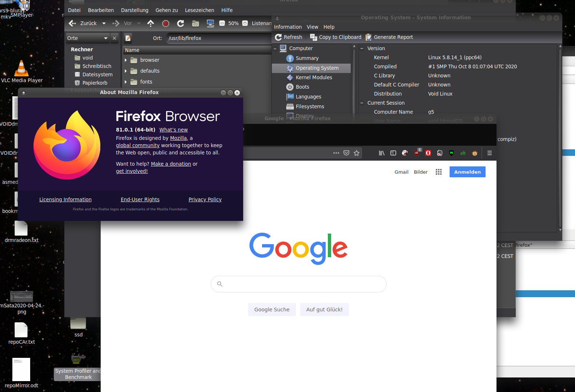The image size is (575, 392).
Task: Open the Google apps grid
Action: [x=439, y=172]
